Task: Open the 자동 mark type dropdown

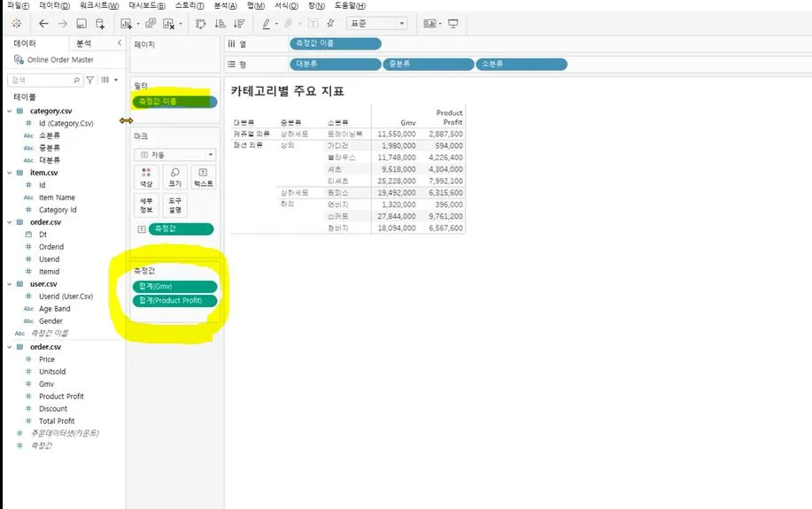Action: pyautogui.click(x=175, y=155)
